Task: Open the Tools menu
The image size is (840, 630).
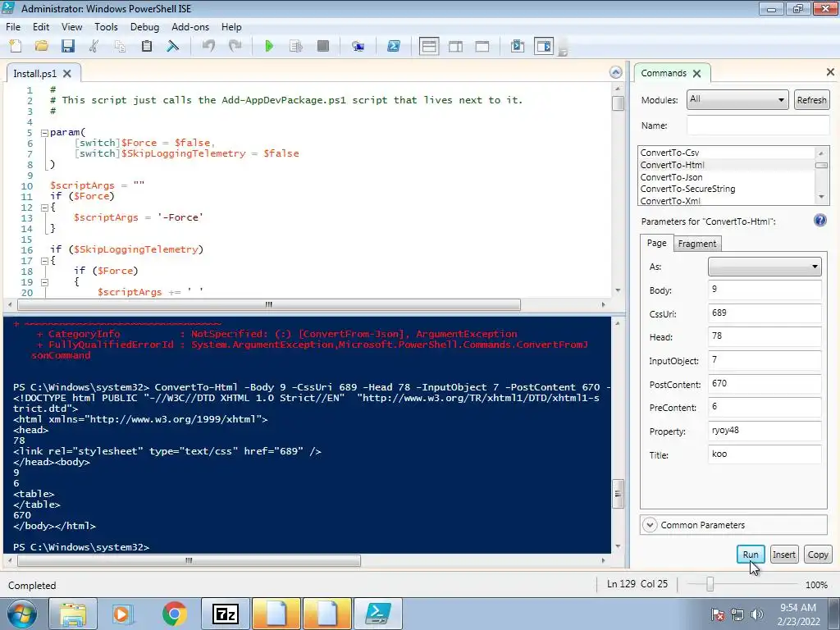Action: point(106,27)
